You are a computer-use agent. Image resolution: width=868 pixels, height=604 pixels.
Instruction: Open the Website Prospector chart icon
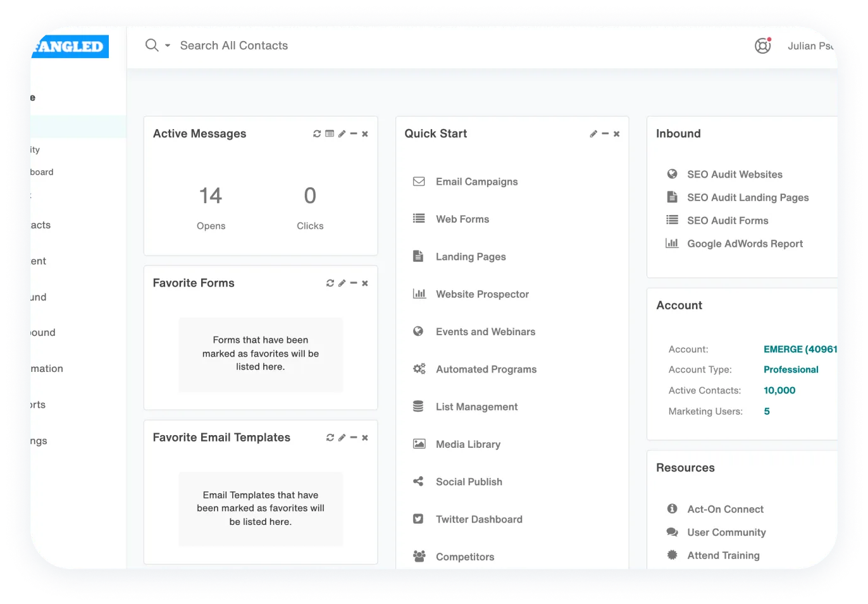pos(419,293)
